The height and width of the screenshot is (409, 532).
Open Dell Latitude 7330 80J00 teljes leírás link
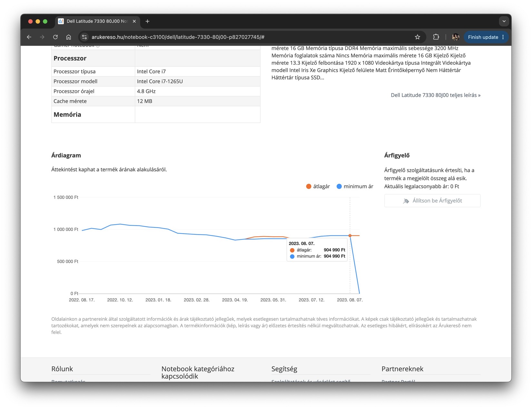[x=436, y=95]
